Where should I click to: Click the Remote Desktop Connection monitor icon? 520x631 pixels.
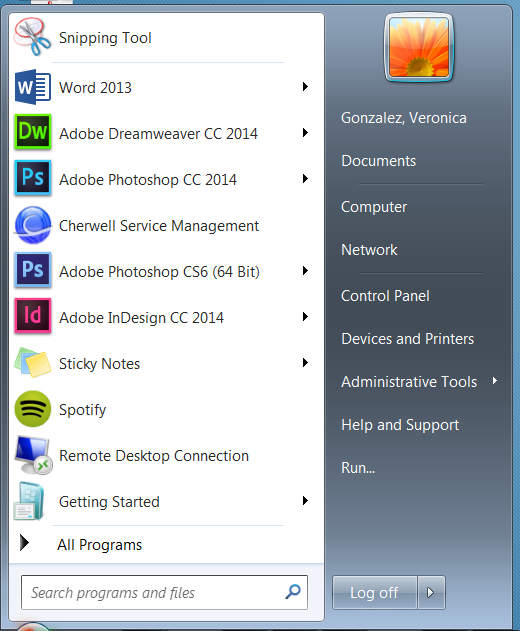click(33, 455)
